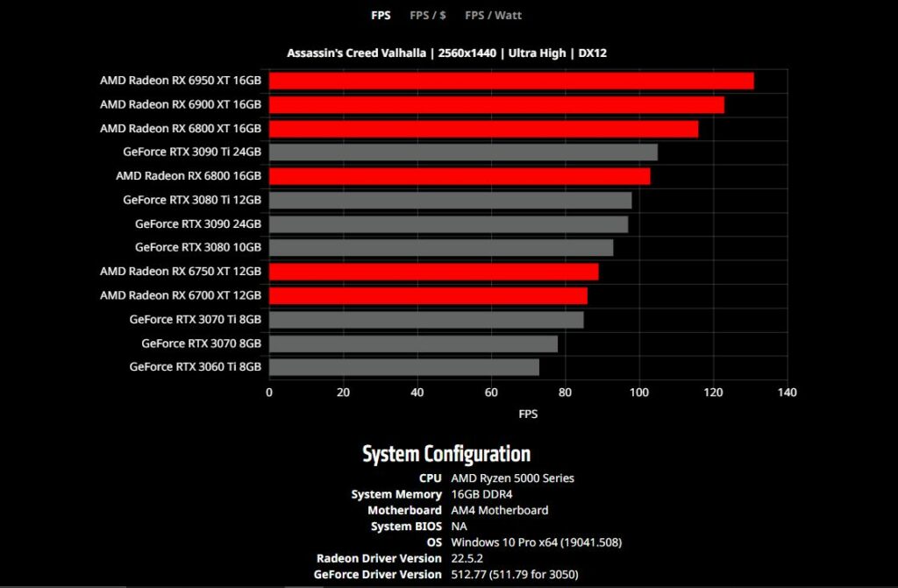The width and height of the screenshot is (898, 588).
Task: Click the gray bar for RTX 3080 Ti
Action: [x=450, y=201]
